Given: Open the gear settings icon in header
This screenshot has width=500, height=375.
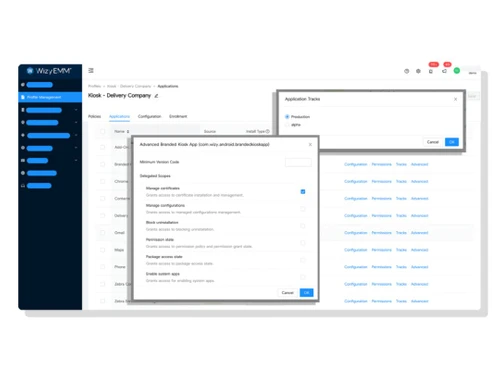Looking at the screenshot, I should [x=418, y=71].
